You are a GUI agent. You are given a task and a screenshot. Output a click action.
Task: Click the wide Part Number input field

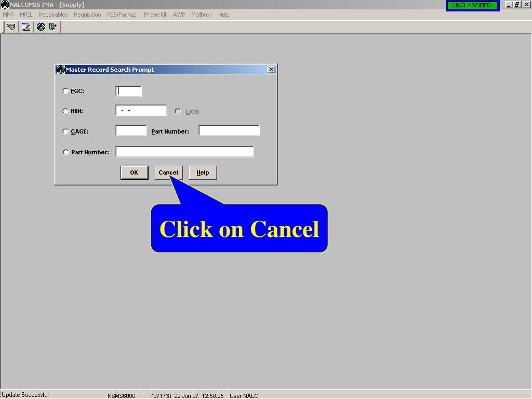[184, 152]
